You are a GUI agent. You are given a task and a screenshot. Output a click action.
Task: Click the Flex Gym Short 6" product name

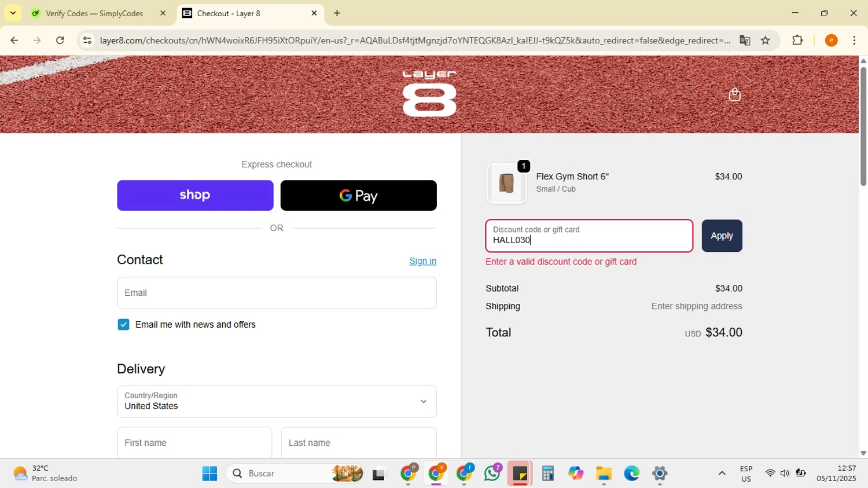pos(572,177)
